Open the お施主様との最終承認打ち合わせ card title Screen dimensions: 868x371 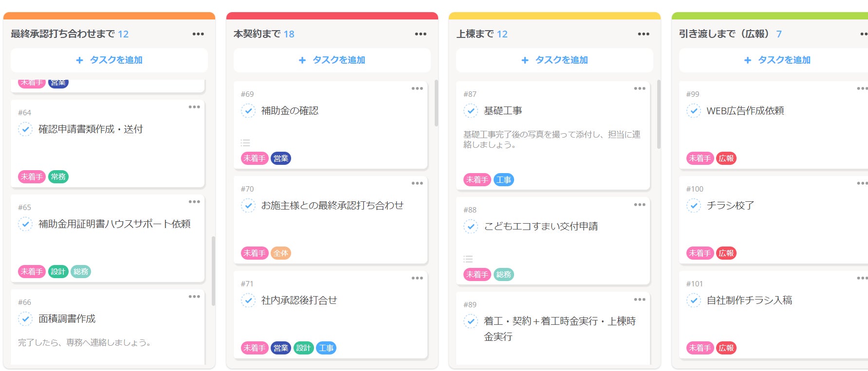[332, 206]
